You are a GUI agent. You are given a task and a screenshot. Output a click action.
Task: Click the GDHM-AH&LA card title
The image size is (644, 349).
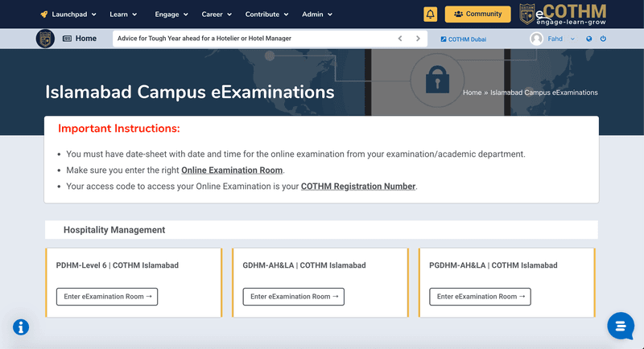click(304, 265)
